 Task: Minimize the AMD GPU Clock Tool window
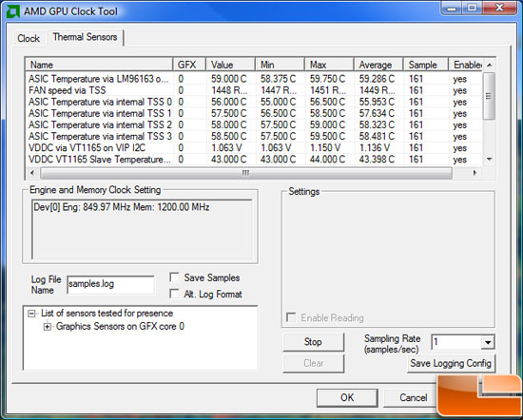452,8
